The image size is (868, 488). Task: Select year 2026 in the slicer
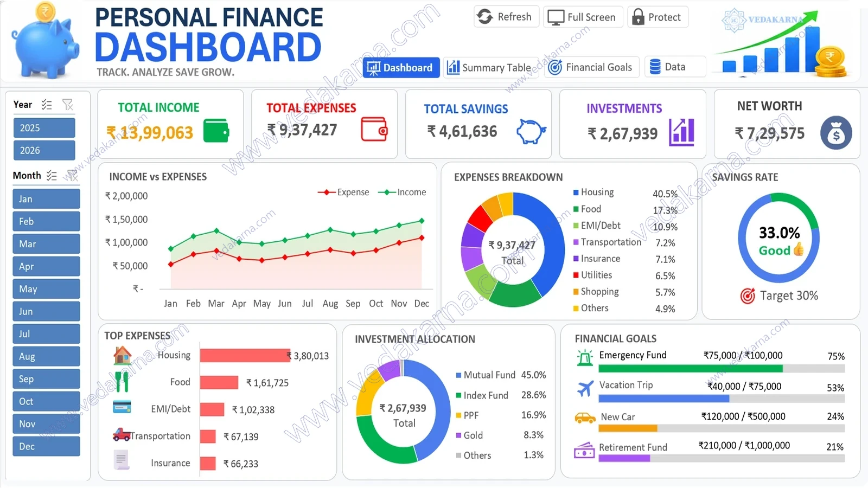coord(44,150)
